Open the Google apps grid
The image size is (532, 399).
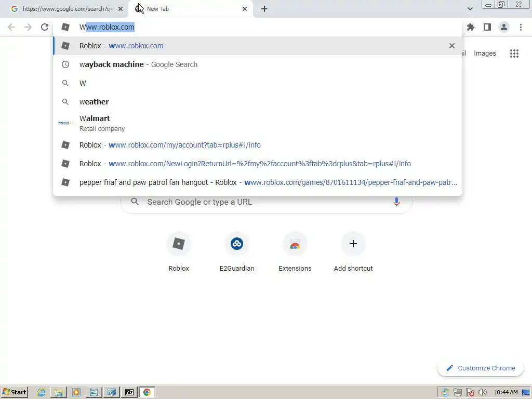[514, 54]
